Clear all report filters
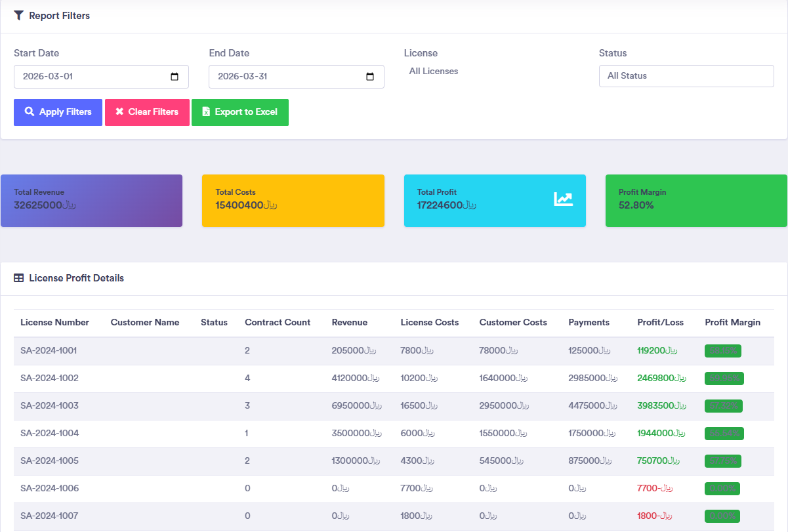This screenshot has height=532, width=788. pyautogui.click(x=147, y=112)
